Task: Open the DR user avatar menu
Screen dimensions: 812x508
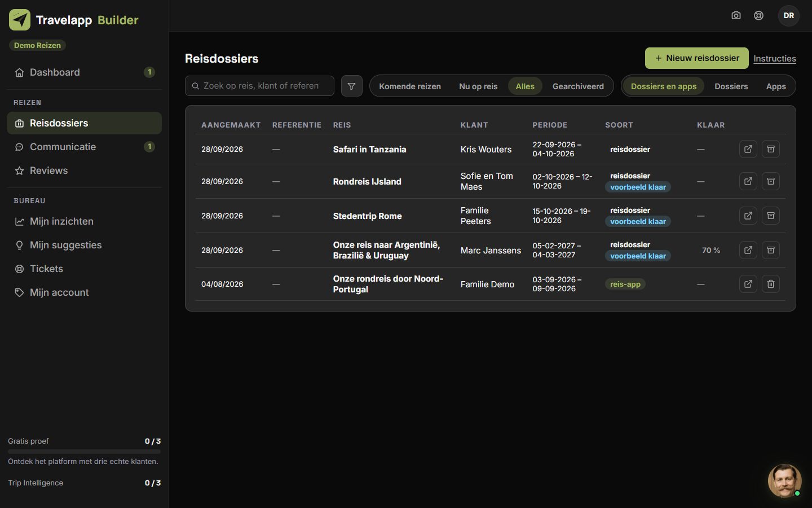Action: coord(789,15)
